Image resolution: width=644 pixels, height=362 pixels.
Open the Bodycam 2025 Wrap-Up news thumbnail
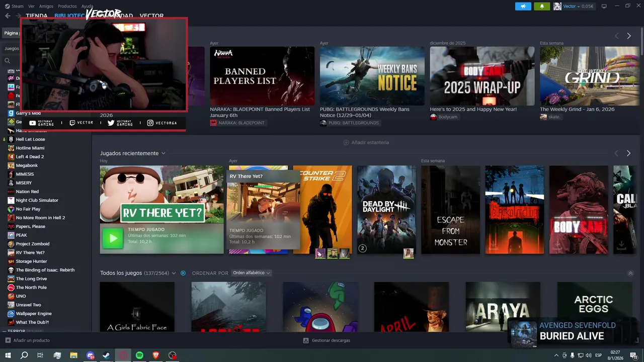482,76
